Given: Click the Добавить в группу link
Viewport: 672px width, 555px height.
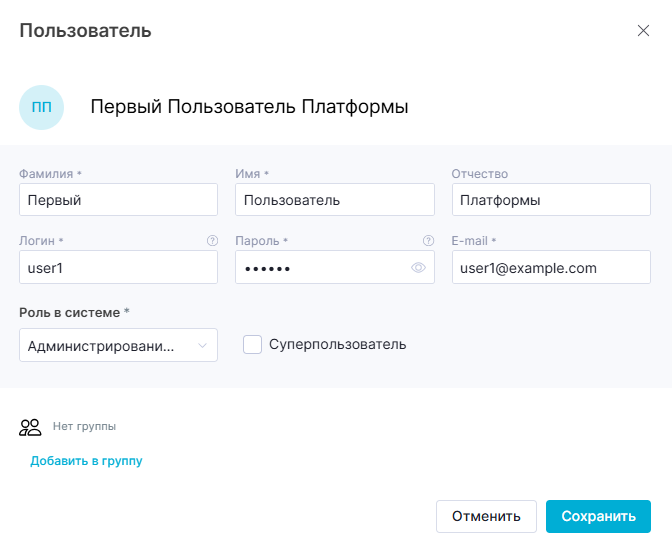Looking at the screenshot, I should (x=86, y=461).
